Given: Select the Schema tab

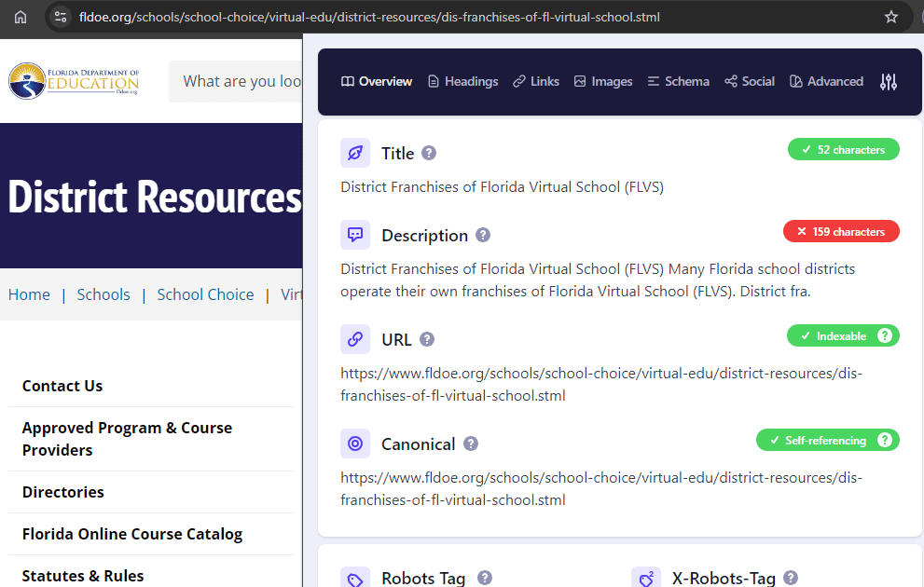Looking at the screenshot, I should point(678,82).
